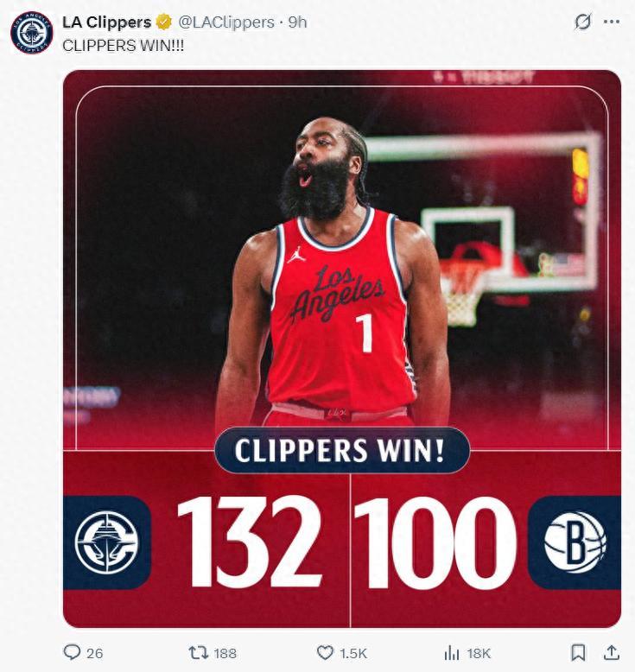Viewport: 635px width, 672px height.
Task: Click the Clippers logo in score graphic
Action: tap(107, 542)
